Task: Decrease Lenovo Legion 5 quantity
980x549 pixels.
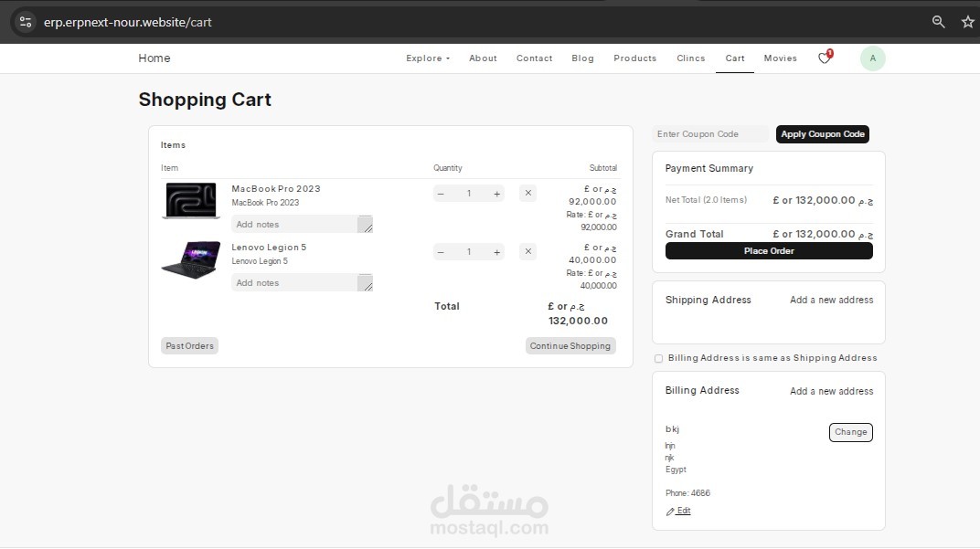Action: tap(441, 252)
